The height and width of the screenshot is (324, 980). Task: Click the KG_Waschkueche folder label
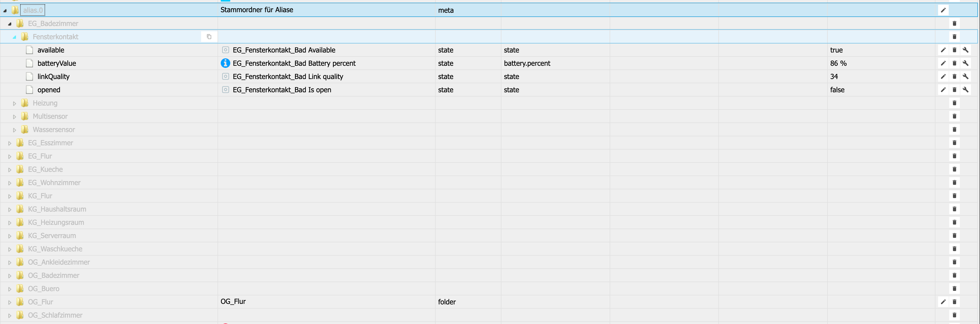tap(55, 249)
